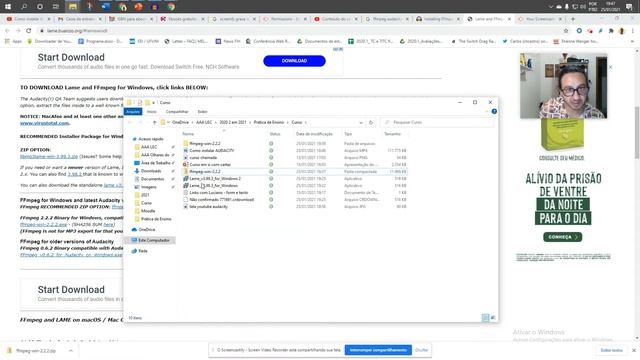Expand breadcrumb chevron after Curso
Image resolution: width=640 pixels, height=360 pixels.
coord(306,122)
